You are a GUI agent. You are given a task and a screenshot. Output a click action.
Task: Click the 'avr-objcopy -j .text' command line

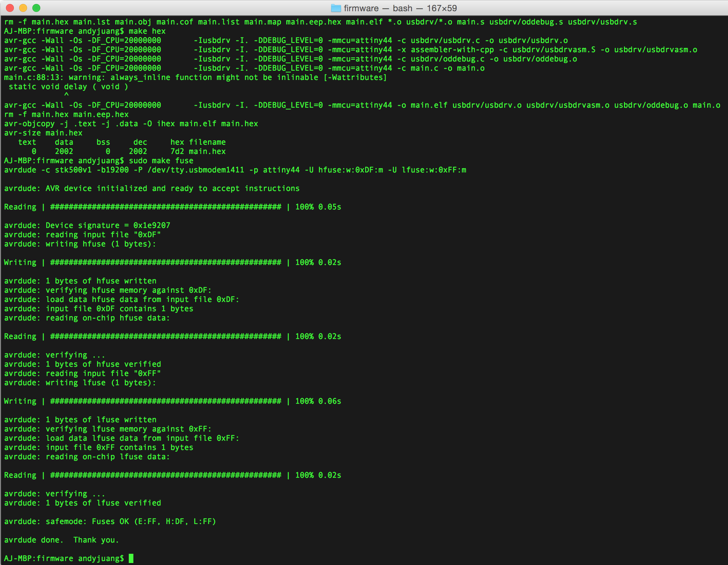pos(131,123)
